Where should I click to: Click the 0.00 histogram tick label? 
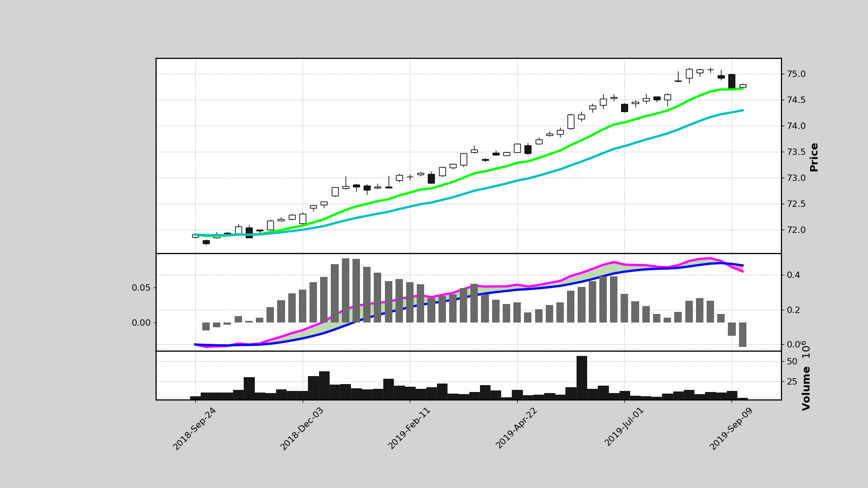coord(141,323)
